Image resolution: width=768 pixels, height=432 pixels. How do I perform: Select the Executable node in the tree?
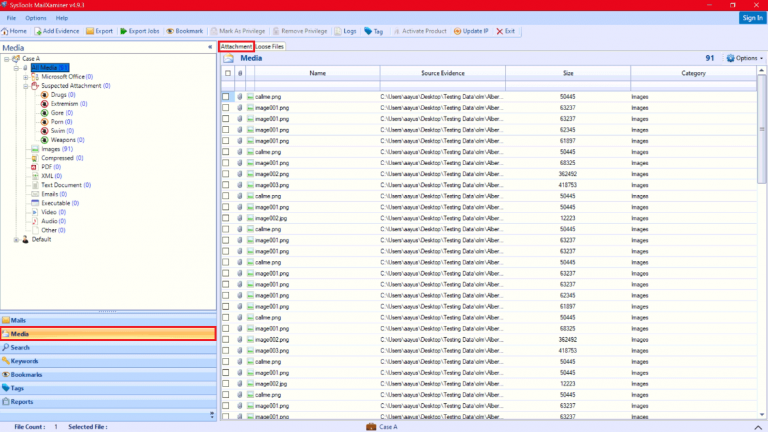(x=55, y=203)
